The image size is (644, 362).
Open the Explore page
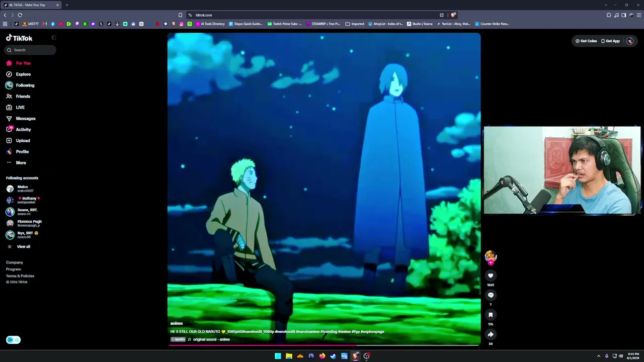pos(18,74)
